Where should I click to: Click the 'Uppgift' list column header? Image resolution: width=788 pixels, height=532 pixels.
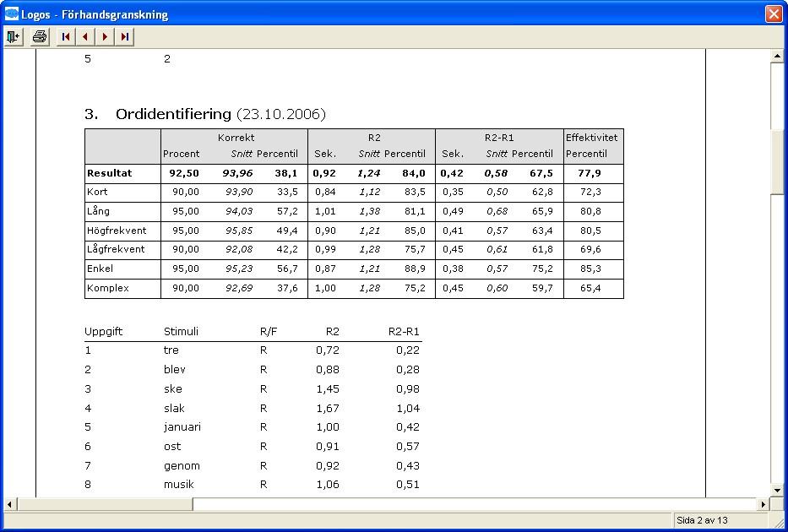(104, 332)
